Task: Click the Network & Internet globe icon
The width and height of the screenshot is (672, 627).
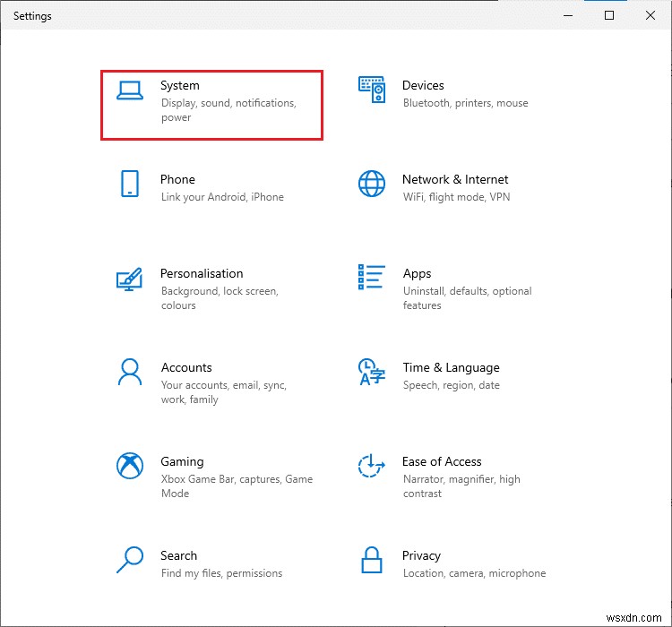Action: coord(372,184)
